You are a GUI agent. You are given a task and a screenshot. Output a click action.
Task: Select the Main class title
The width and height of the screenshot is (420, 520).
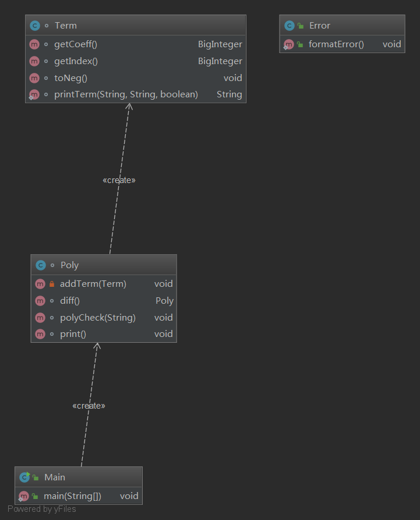(55, 477)
